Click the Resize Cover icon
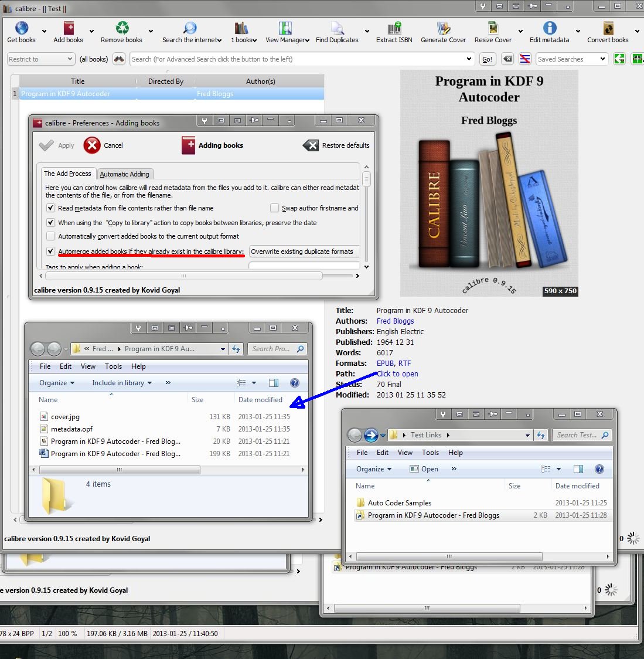644x659 pixels. click(493, 28)
